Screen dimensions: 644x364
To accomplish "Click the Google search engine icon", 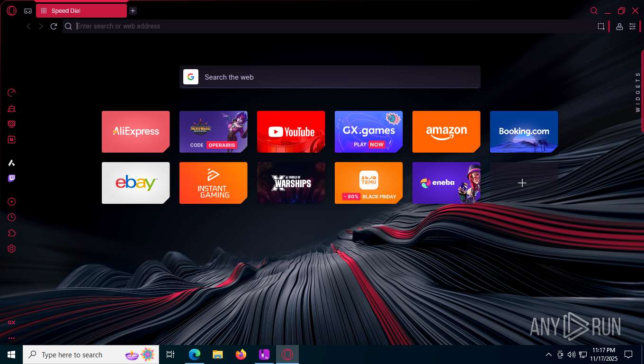I will pyautogui.click(x=191, y=77).
